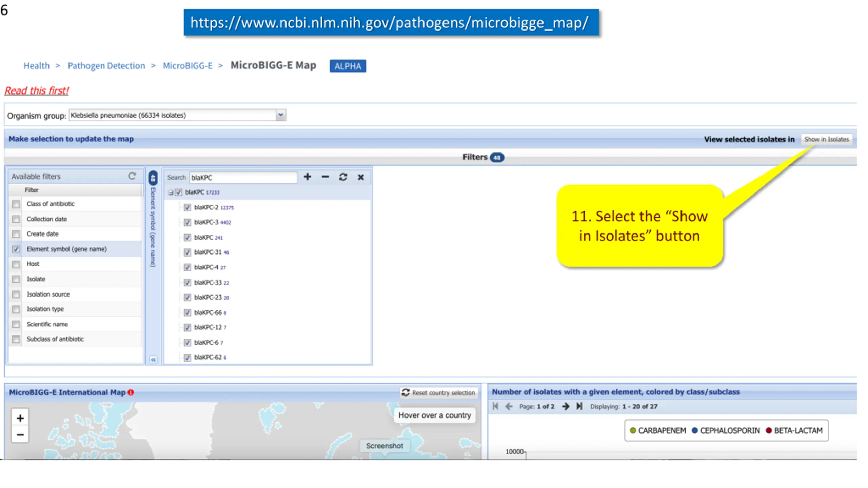Close the Element symbol filter panel with X

pos(361,177)
